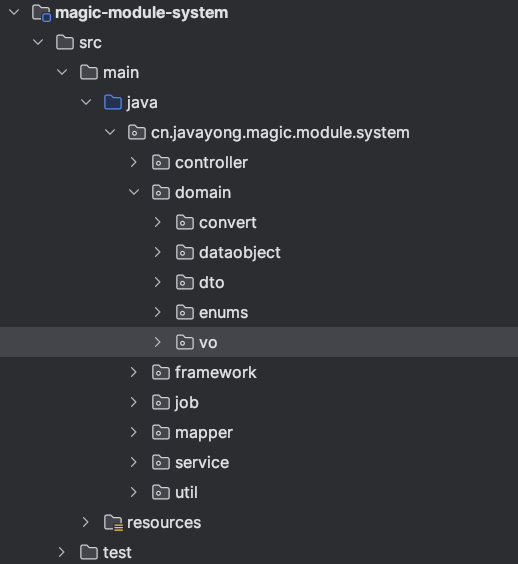
Task: Click the blue java source root icon
Action: click(113, 102)
